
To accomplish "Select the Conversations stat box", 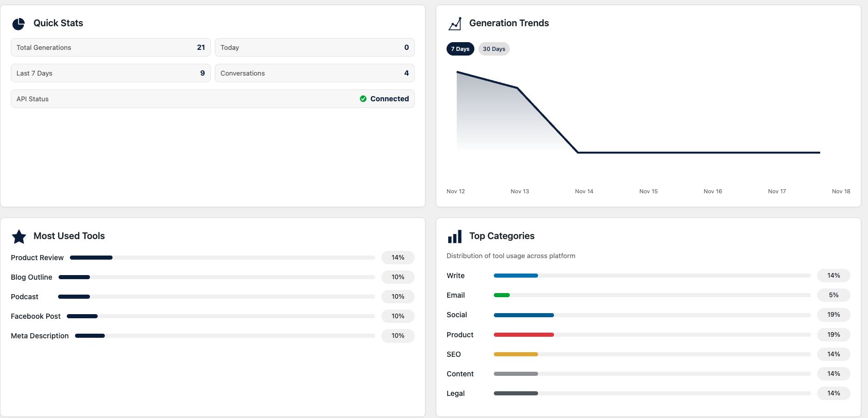I will [315, 73].
